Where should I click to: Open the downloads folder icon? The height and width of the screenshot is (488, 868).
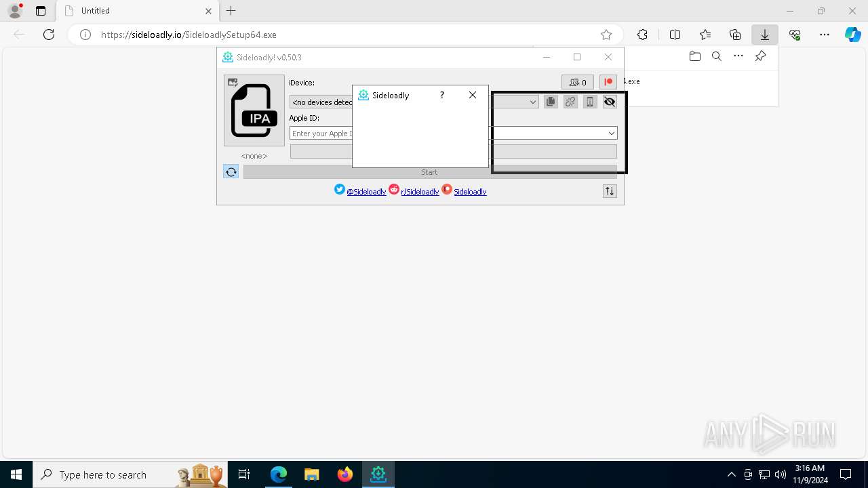(694, 57)
